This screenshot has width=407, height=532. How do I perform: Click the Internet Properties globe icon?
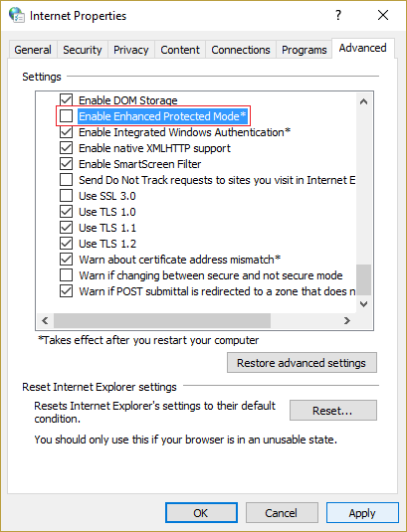tap(16, 15)
